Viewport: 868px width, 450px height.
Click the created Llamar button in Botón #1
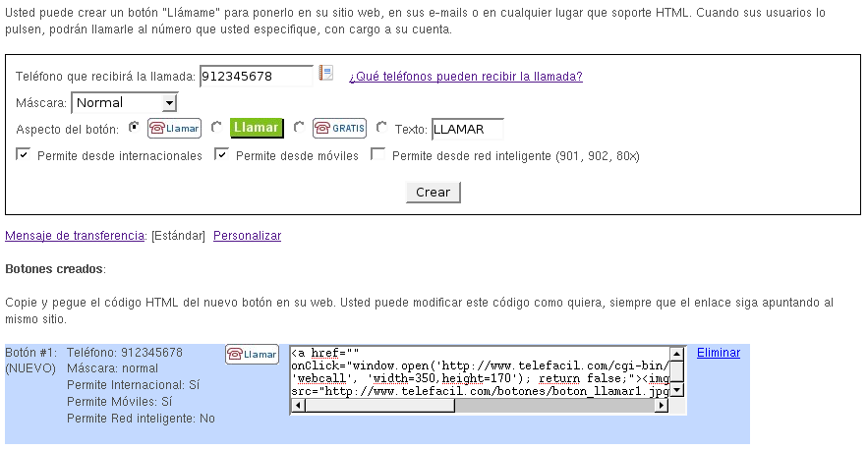pyautogui.click(x=252, y=355)
